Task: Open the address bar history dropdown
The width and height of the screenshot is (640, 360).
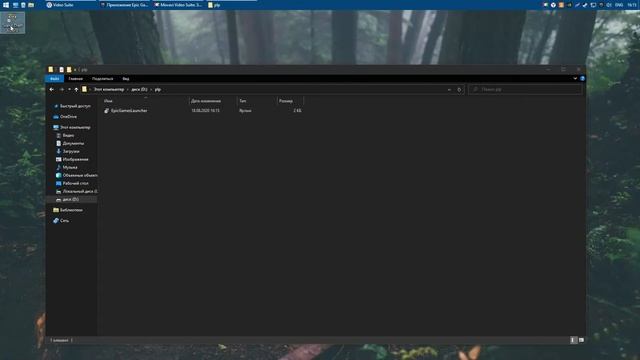Action: tap(449, 89)
